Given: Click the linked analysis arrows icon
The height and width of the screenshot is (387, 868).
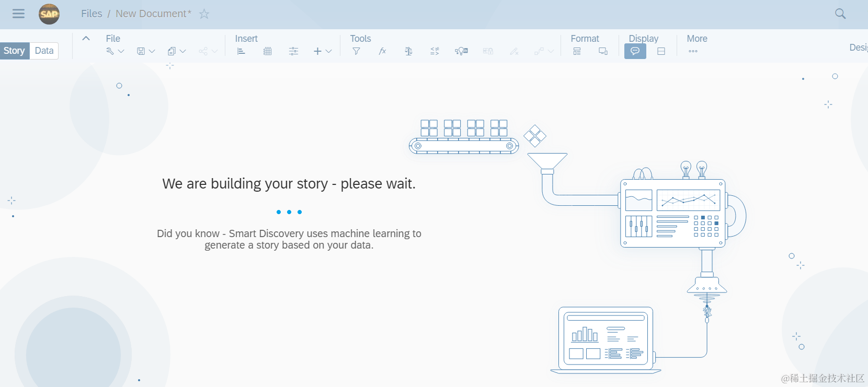Looking at the screenshot, I should tap(435, 51).
